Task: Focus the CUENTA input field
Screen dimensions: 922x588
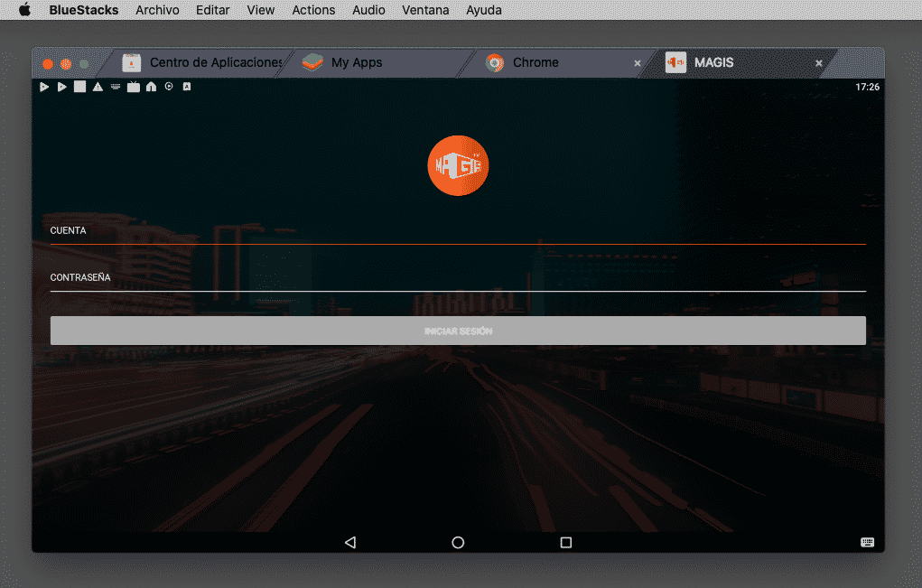Action: point(458,233)
